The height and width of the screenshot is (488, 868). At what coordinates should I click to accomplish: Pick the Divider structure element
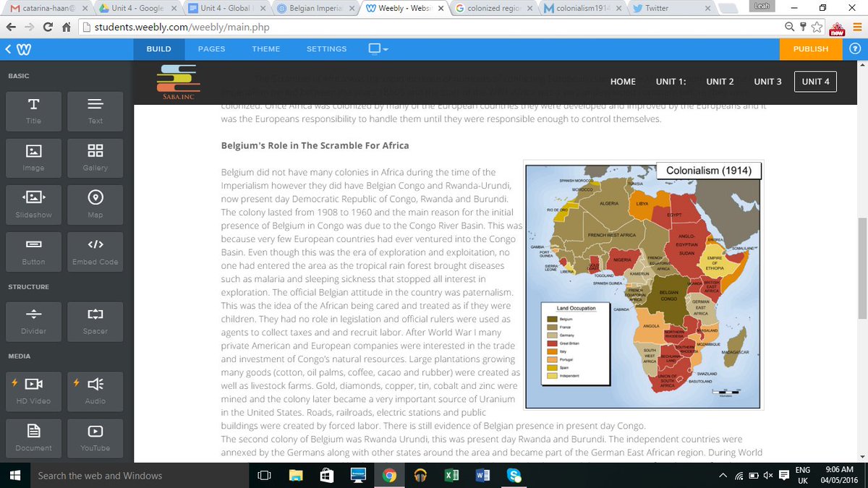tap(33, 320)
